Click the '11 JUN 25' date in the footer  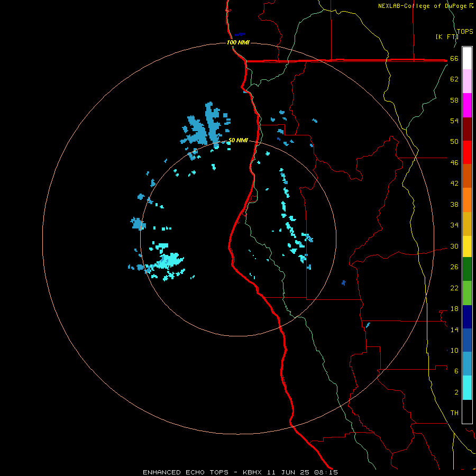pyautogui.click(x=288, y=472)
